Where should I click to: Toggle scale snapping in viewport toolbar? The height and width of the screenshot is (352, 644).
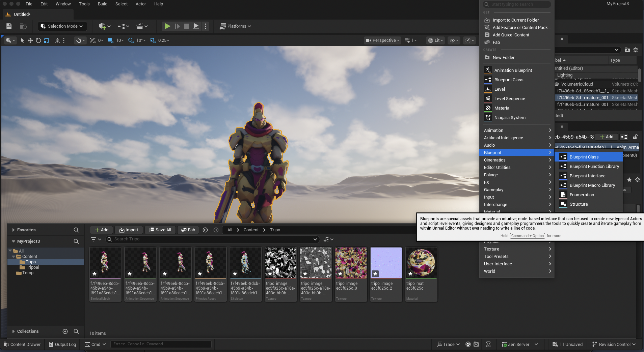pyautogui.click(x=153, y=40)
